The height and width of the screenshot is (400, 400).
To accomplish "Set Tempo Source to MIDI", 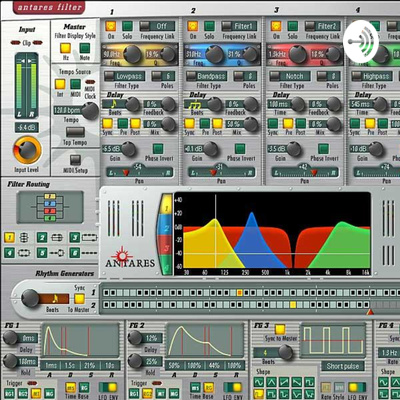I will coord(76,84).
